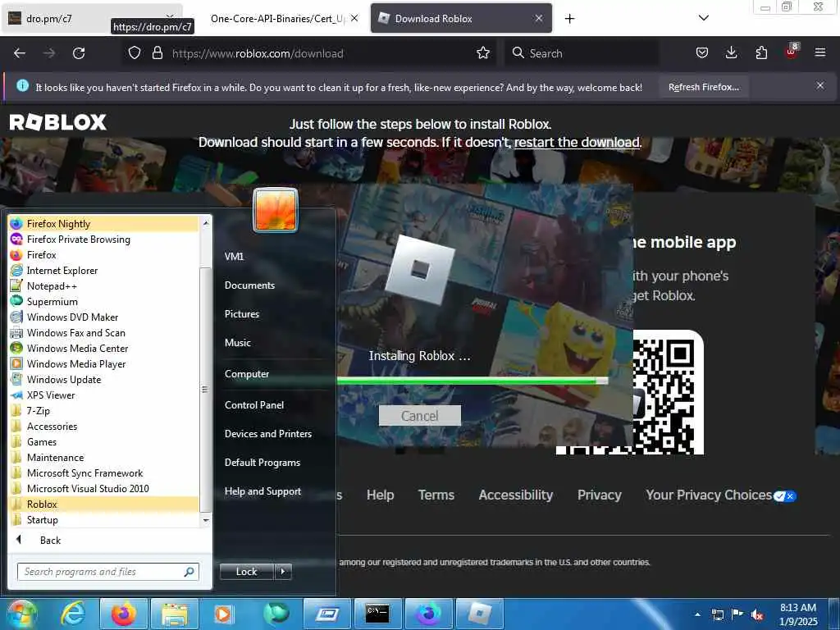This screenshot has width=840, height=630.
Task: Switch to the One-Core-API-Binaries tab
Action: tap(277, 19)
